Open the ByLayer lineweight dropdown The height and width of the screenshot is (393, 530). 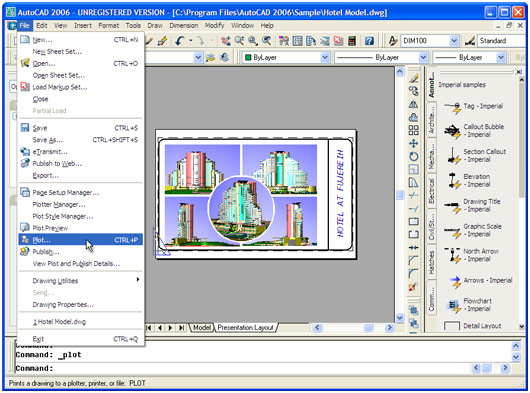501,57
